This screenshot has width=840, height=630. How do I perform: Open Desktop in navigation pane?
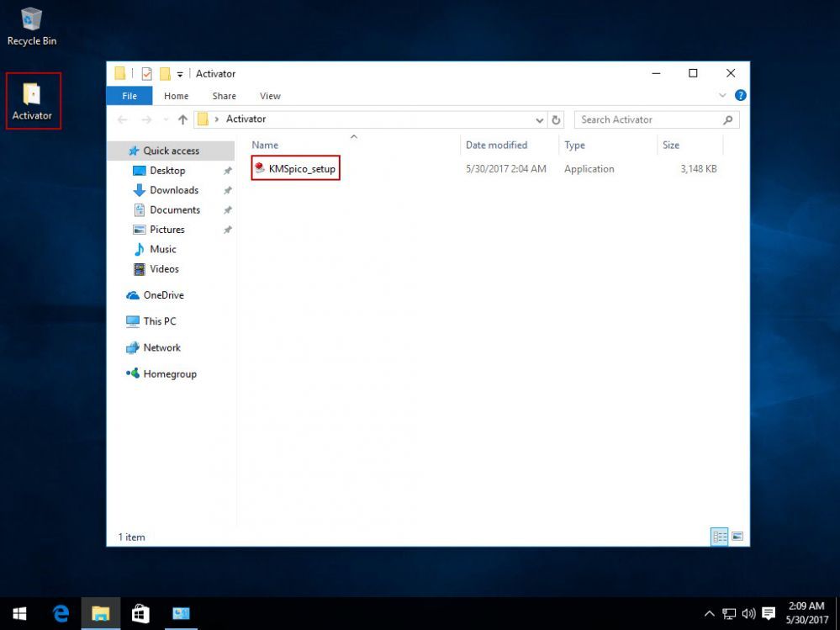(x=167, y=171)
